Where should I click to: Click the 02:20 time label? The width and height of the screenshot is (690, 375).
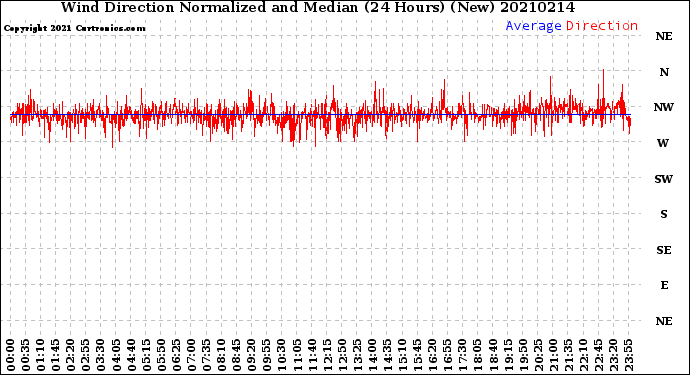pos(71,355)
